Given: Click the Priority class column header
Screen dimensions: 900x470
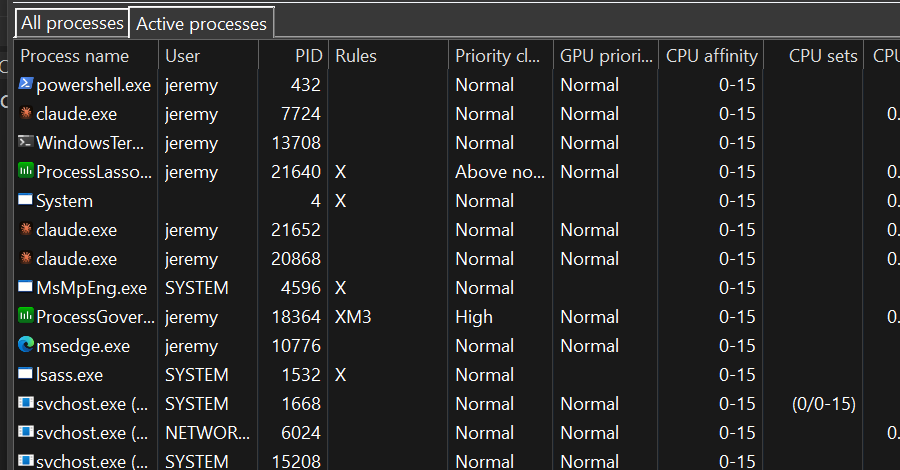Looking at the screenshot, I should pyautogui.click(x=500, y=56).
